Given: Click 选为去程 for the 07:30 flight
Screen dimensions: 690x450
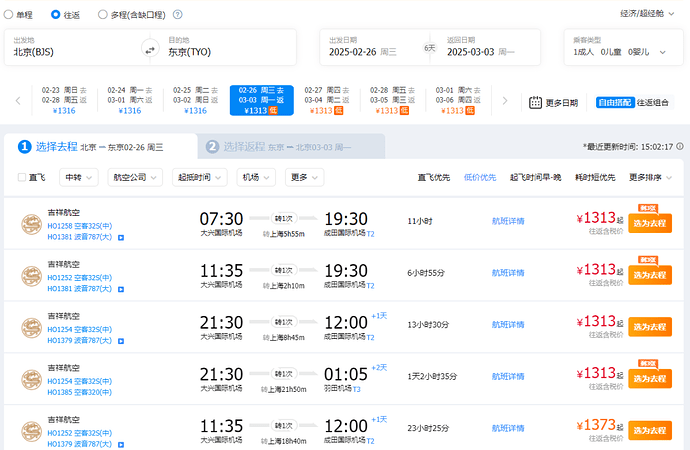Looking at the screenshot, I should [x=649, y=223].
